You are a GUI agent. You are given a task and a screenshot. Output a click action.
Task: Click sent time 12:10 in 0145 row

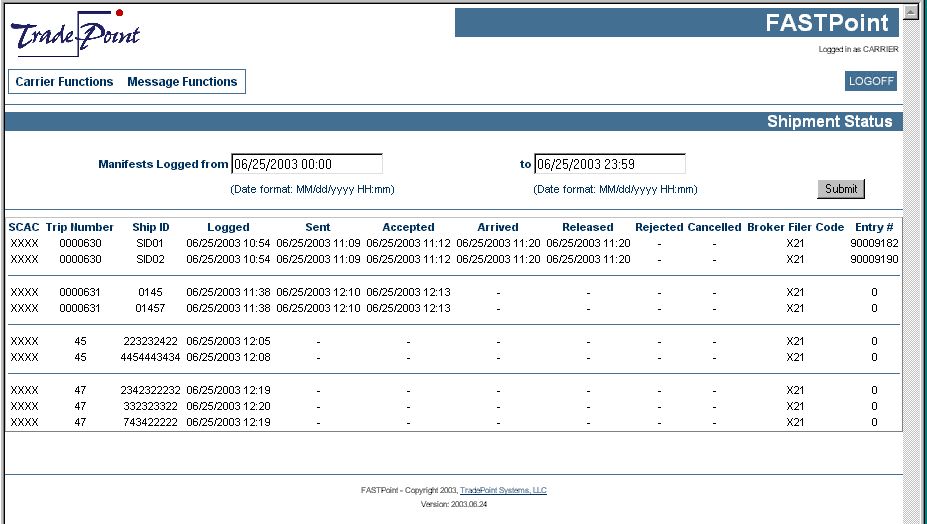tap(318, 292)
